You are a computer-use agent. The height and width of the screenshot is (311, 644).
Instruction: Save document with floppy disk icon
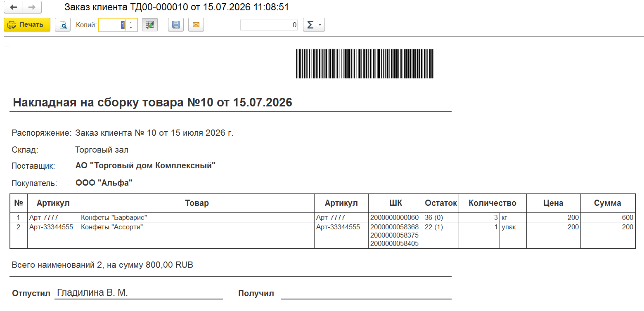176,25
